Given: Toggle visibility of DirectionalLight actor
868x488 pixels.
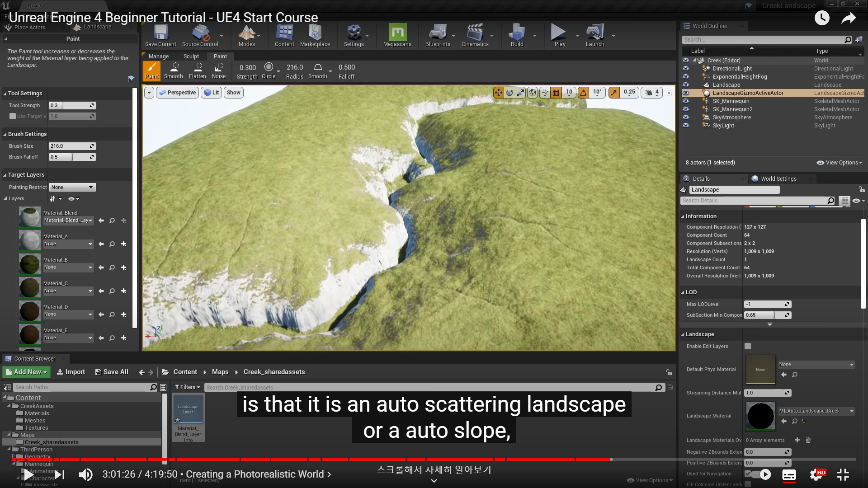Looking at the screenshot, I should [686, 69].
